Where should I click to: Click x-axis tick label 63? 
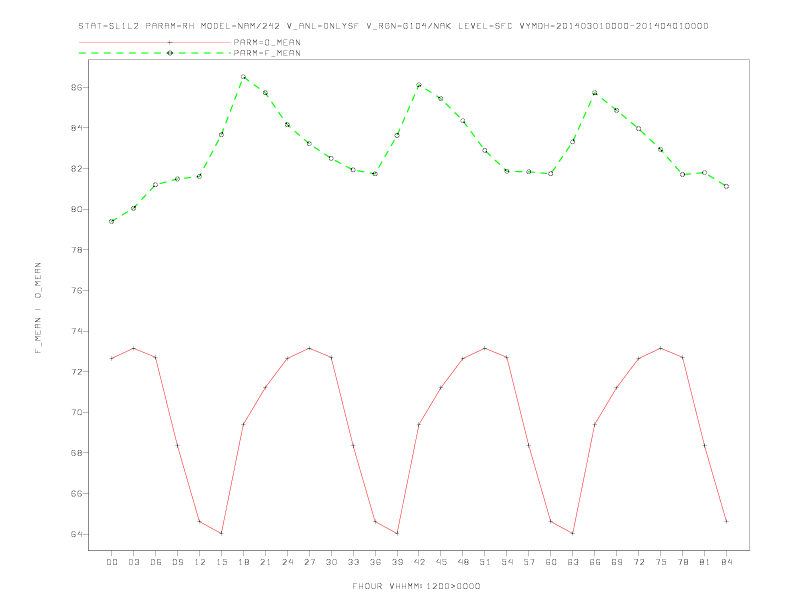click(572, 562)
